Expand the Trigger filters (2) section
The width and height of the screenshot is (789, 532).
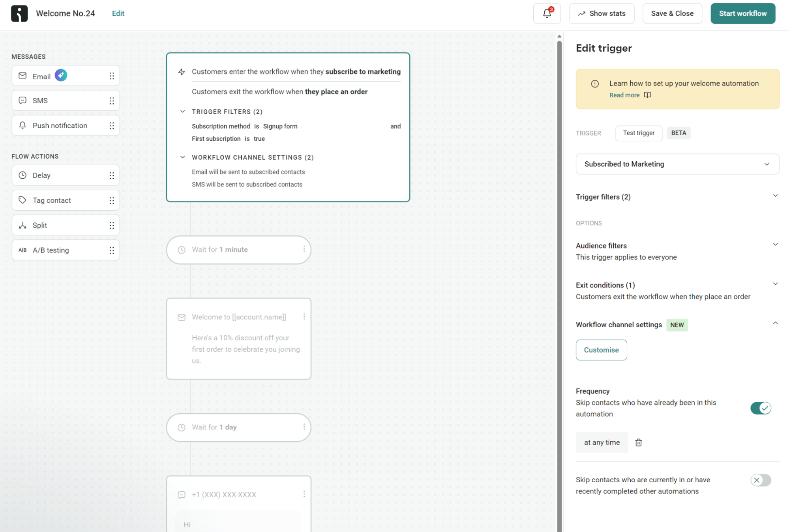point(776,196)
